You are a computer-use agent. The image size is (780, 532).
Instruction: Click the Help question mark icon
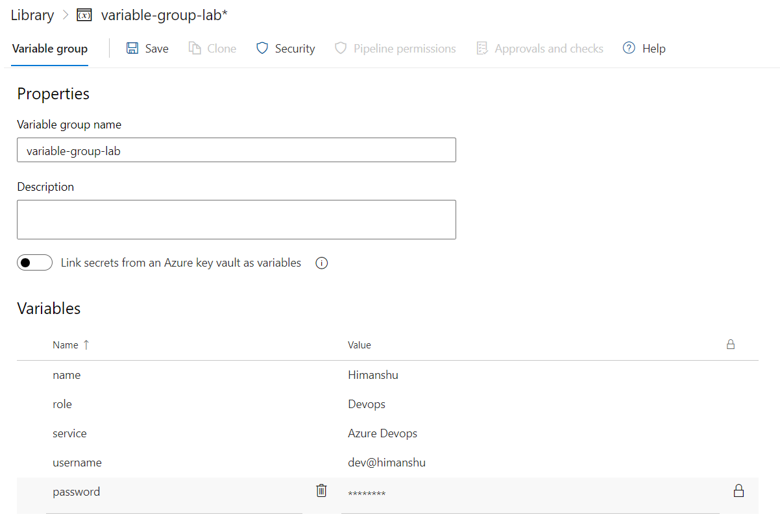[x=628, y=49]
